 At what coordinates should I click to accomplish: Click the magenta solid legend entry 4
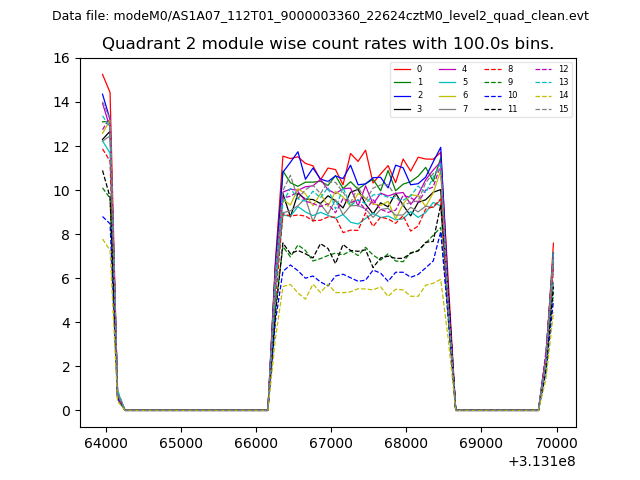point(453,69)
